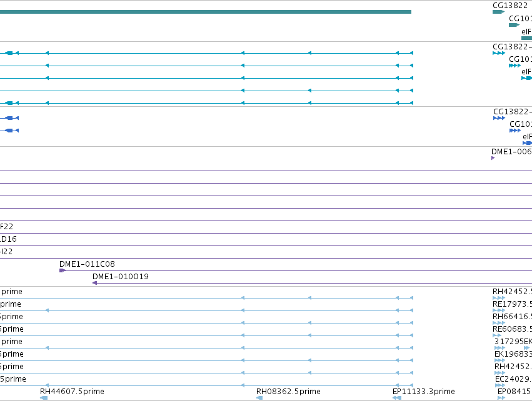Select the arrow glyph under EP08415
Viewport: 532px width, 401px height.
click(501, 398)
